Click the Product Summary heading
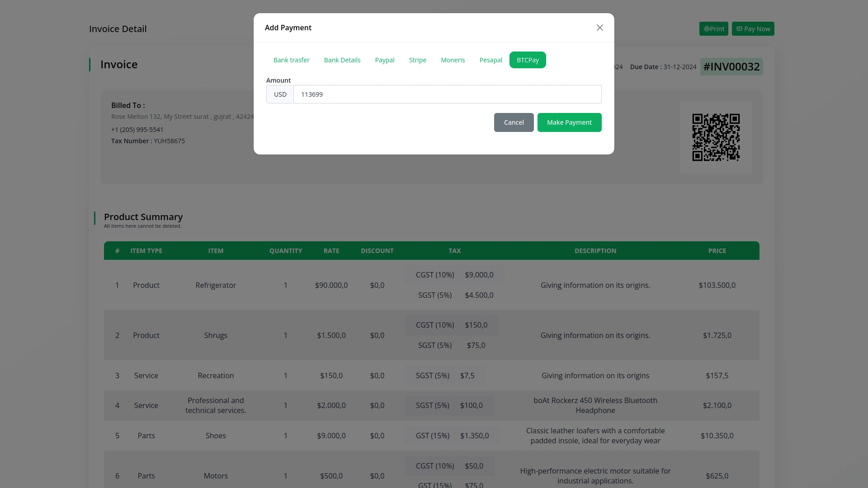 (143, 217)
